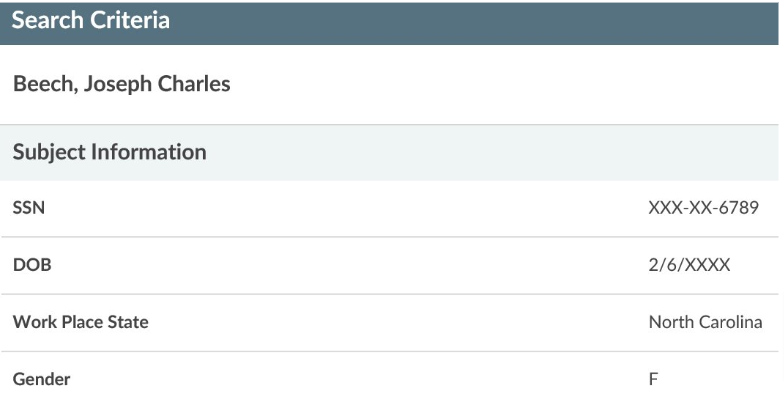Click the DOB field label
The height and width of the screenshot is (408, 784).
pos(31,265)
